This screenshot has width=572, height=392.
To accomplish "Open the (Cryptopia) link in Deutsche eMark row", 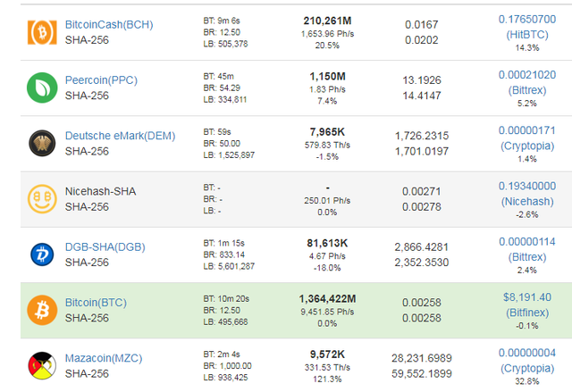I will point(527,146).
